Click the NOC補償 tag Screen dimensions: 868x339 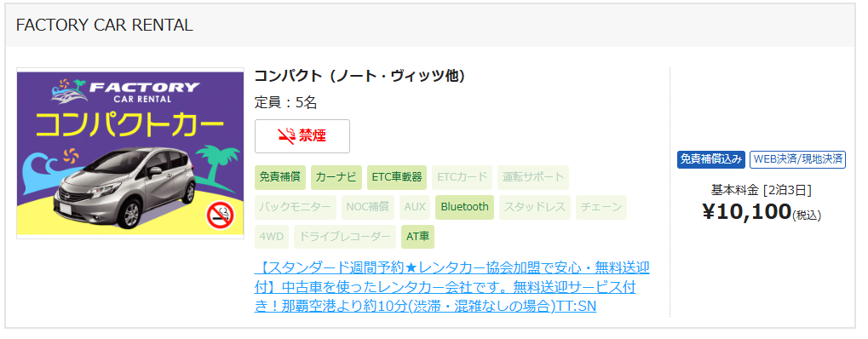(x=368, y=207)
